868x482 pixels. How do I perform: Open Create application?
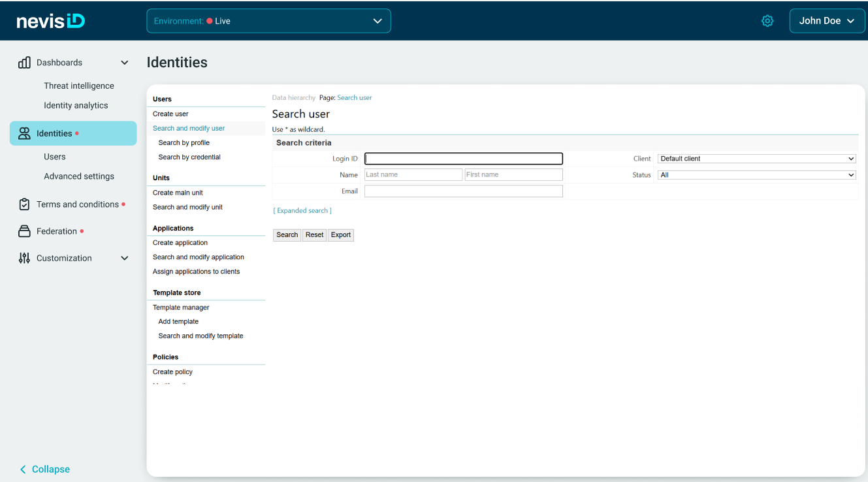click(180, 242)
